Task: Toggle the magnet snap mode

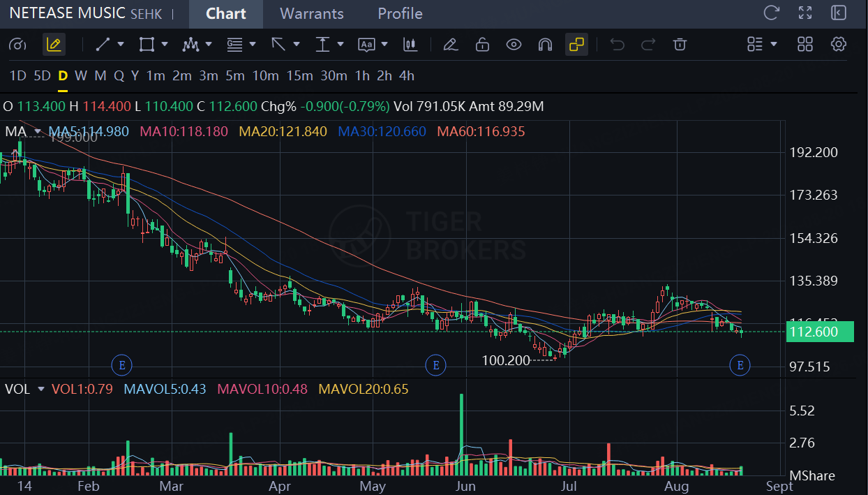Action: 545,45
